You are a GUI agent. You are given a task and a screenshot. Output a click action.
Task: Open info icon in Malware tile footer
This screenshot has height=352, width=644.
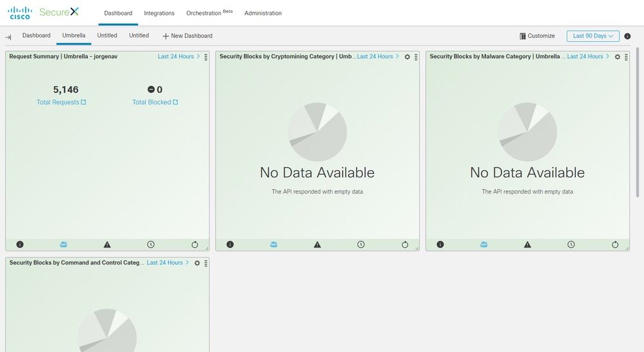coord(440,244)
